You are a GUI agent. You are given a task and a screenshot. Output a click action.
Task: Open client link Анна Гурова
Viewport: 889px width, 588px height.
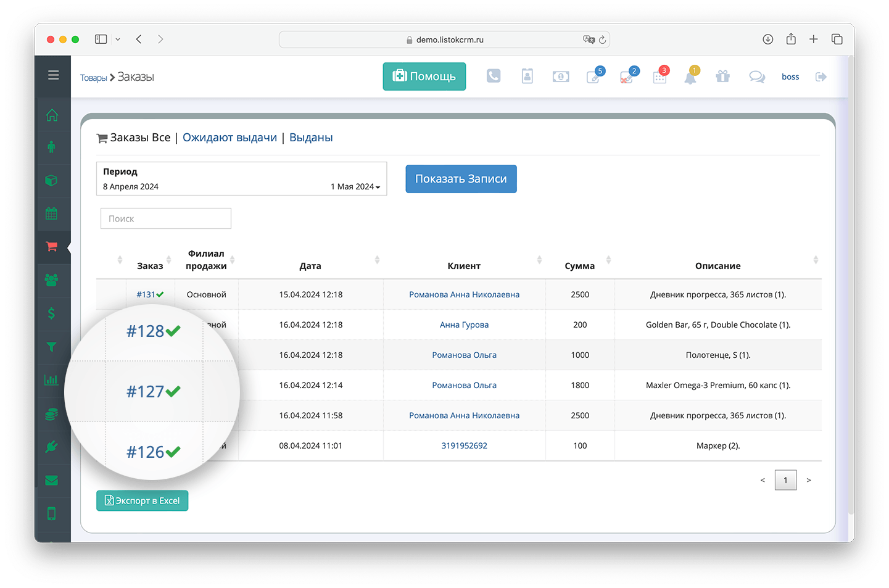click(x=464, y=325)
